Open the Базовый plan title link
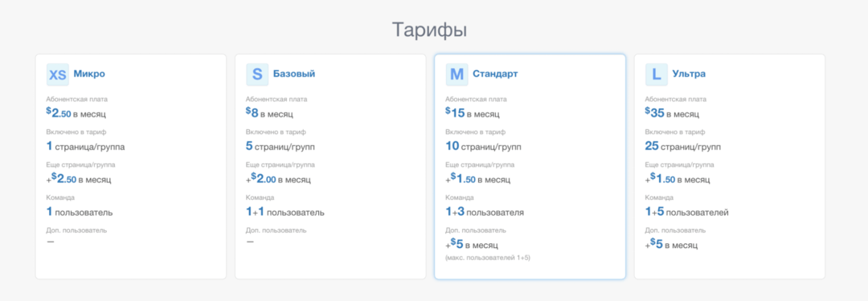Image resolution: width=868 pixels, height=301 pixels. (294, 74)
